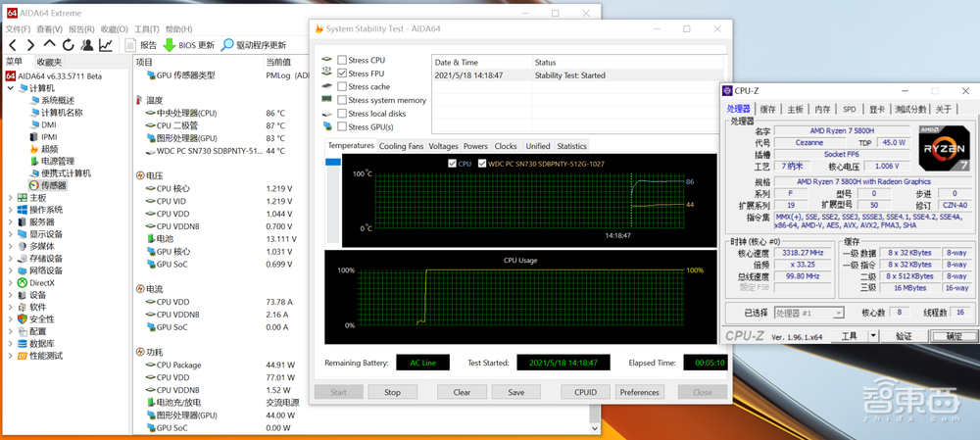Toggle the CPU graph legend checkbox
The image size is (980, 440).
[x=453, y=164]
